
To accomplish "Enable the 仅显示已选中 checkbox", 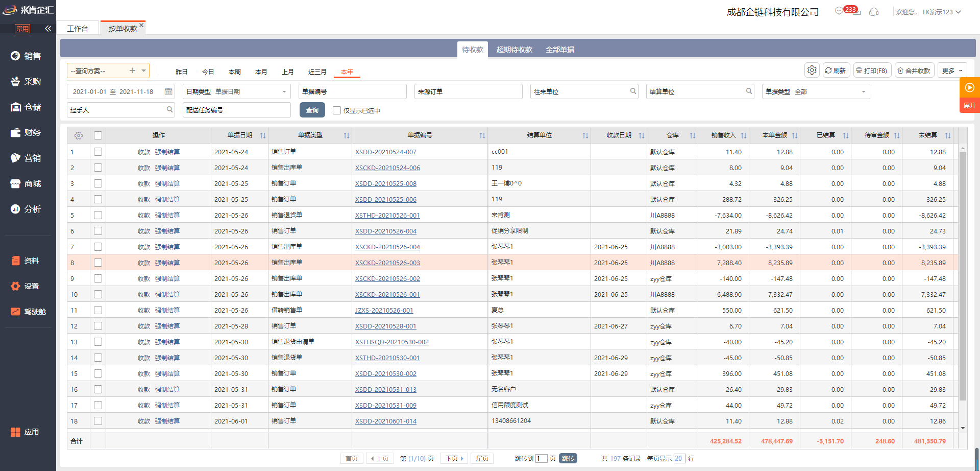I will tap(337, 110).
